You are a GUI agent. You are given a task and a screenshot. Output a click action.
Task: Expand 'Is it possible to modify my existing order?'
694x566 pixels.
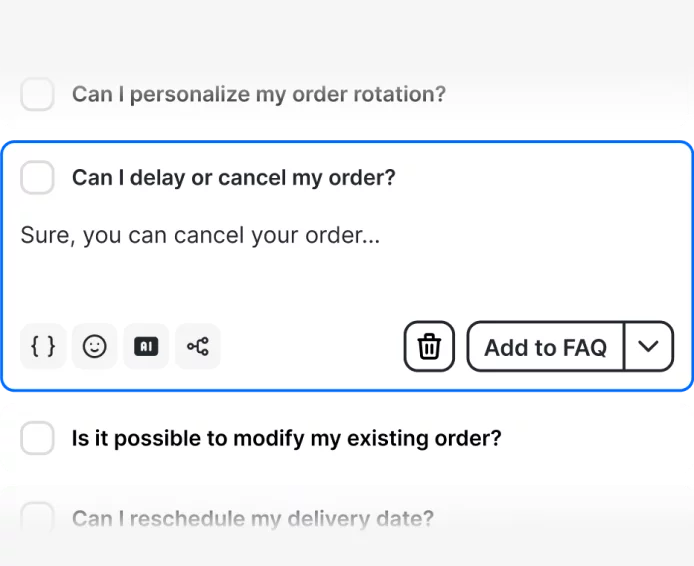286,438
